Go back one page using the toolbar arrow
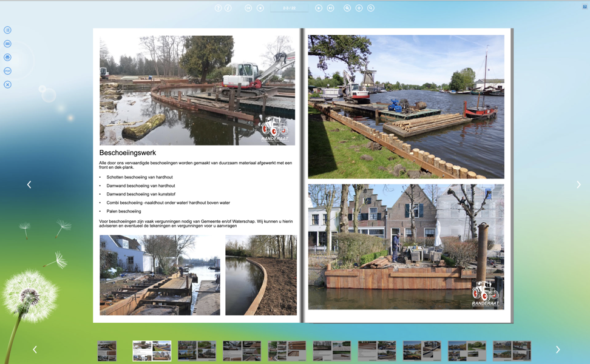Image resolution: width=590 pixels, height=364 pixels. point(260,8)
